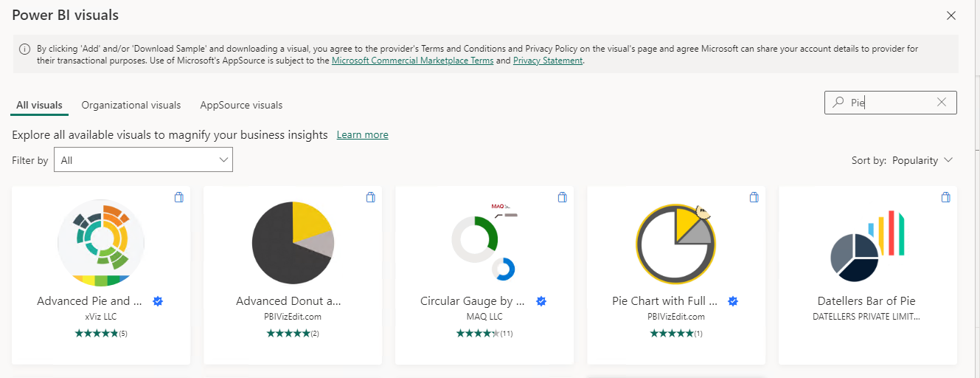980x378 pixels.
Task: Open Microsoft Commercial Marketplace Terms link
Action: point(412,61)
